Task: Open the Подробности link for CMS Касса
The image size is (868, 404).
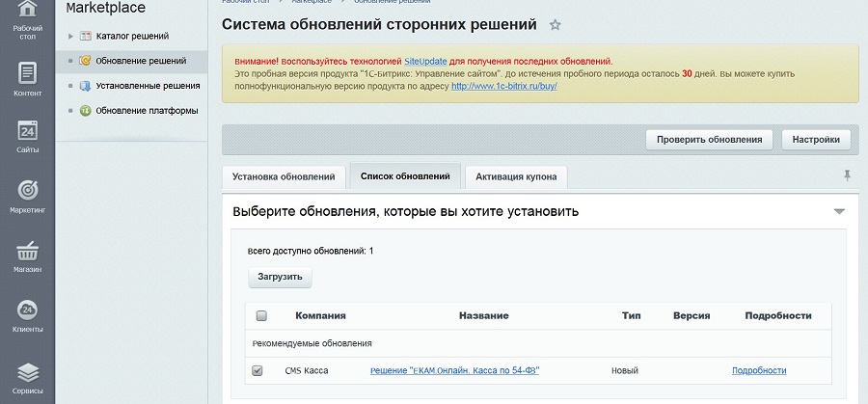Action: click(x=759, y=371)
